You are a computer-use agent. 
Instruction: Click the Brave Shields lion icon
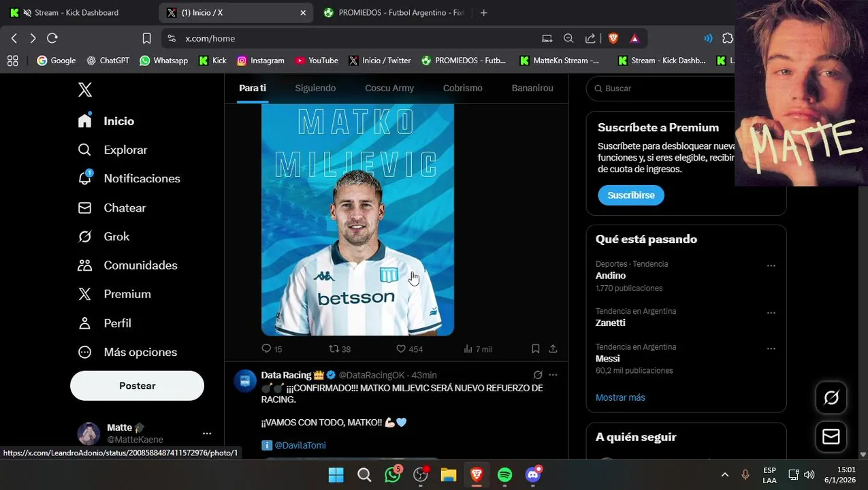(x=613, y=38)
